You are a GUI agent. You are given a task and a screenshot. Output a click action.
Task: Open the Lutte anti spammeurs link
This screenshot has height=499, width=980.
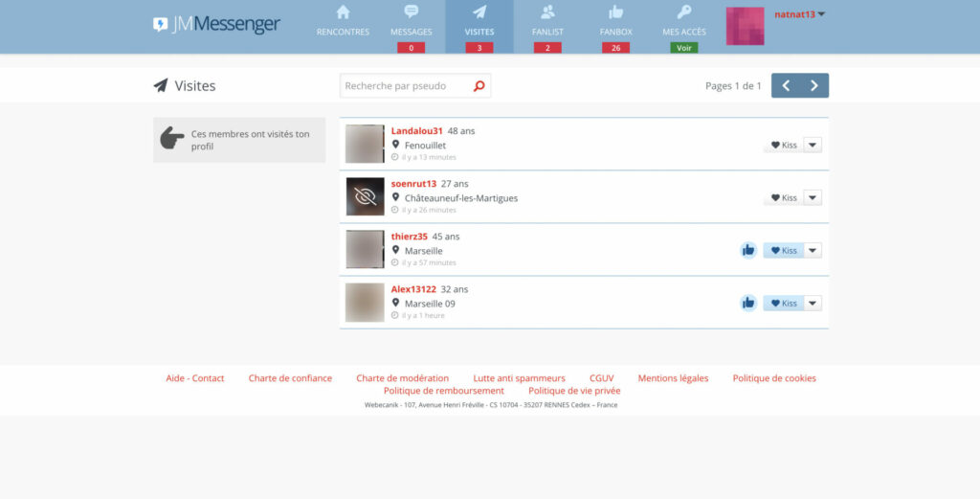click(519, 377)
